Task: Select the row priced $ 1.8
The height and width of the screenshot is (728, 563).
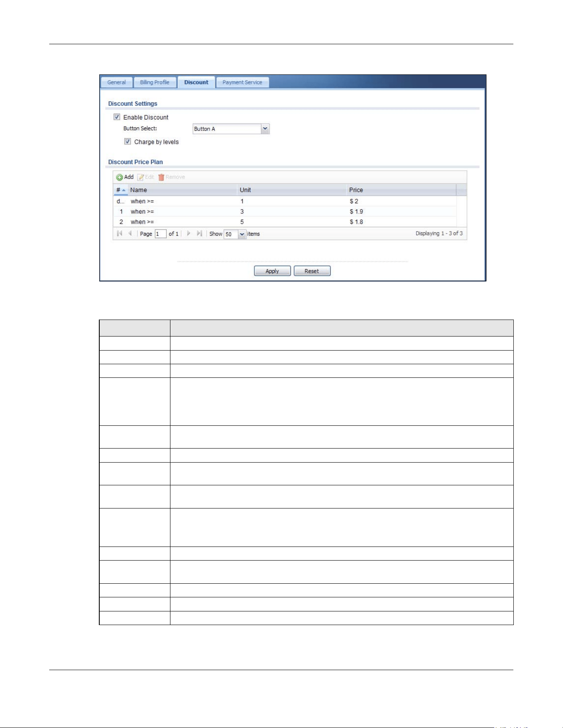Action: [285, 222]
